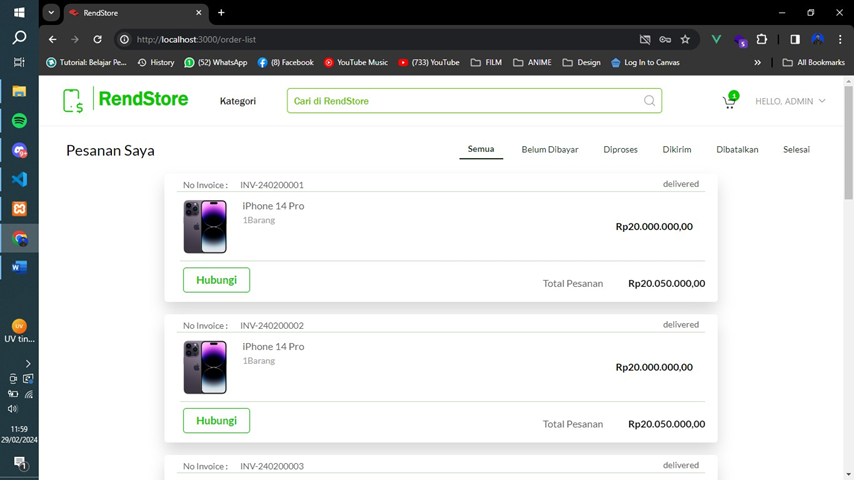Click the green V extension icon
854x480 pixels.
point(716,39)
